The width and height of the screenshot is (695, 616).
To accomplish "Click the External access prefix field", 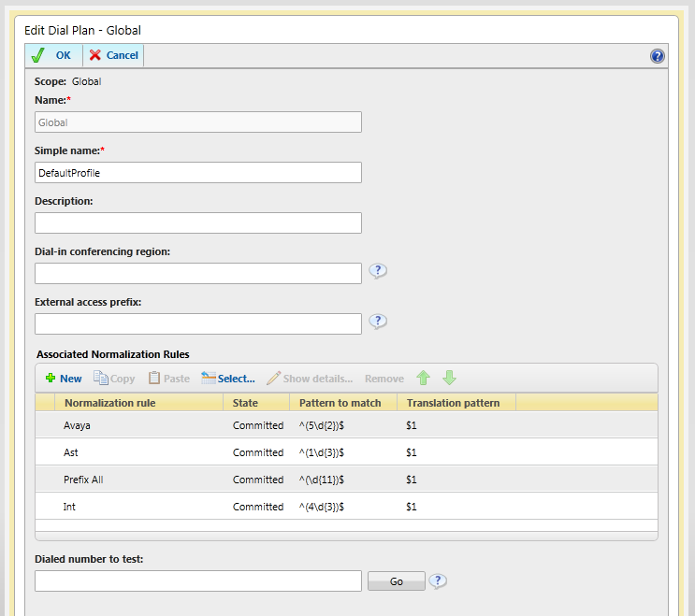I will pyautogui.click(x=198, y=323).
